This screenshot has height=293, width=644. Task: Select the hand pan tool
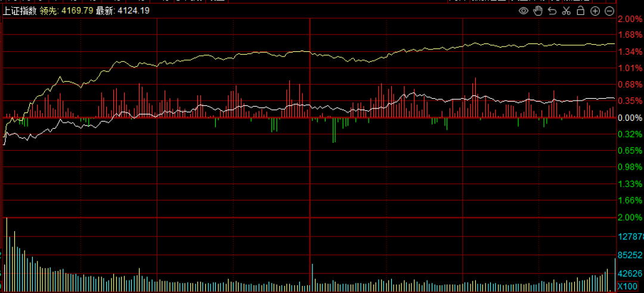coord(537,11)
